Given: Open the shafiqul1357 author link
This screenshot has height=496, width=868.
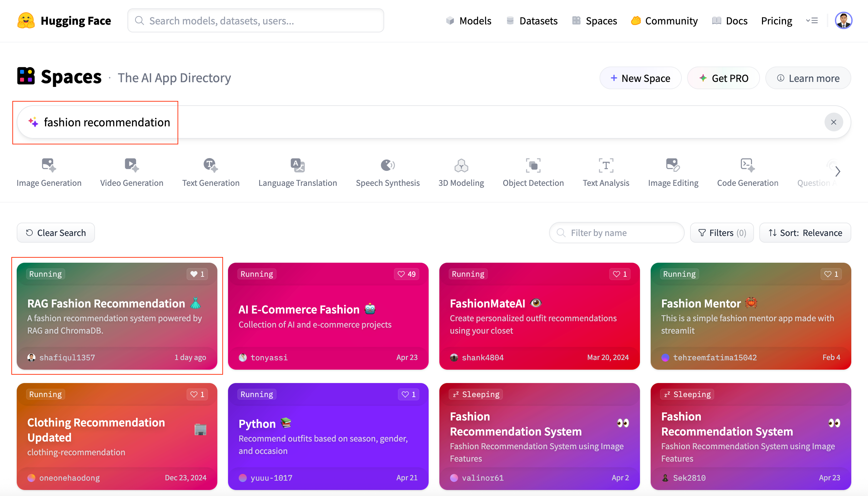Looking at the screenshot, I should click(61, 358).
